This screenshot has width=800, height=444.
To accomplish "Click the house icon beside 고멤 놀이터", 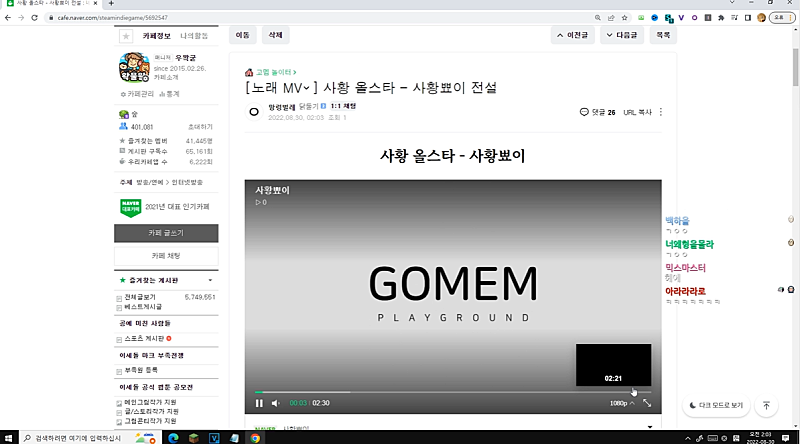I will (x=249, y=72).
